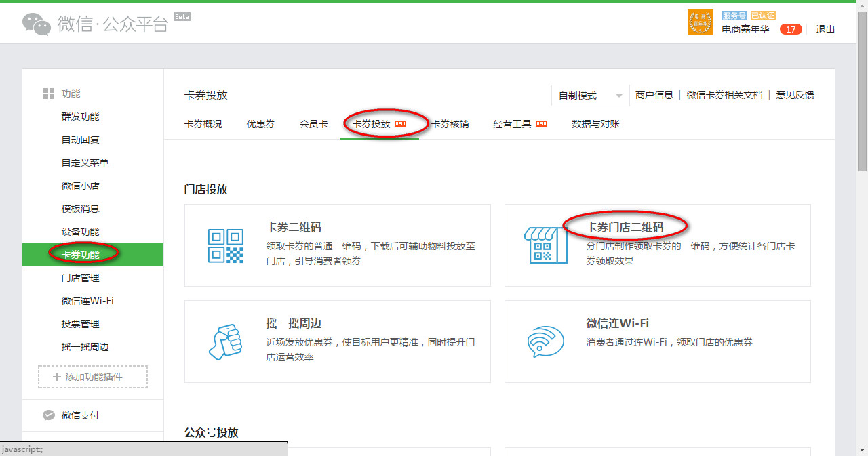Click the 卡券投放 page title text
This screenshot has width=868, height=456.
tap(205, 96)
